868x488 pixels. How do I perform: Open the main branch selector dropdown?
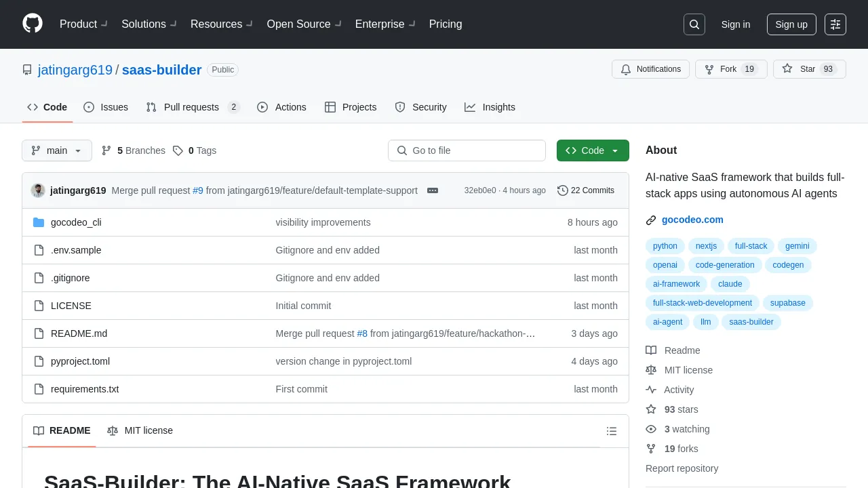click(56, 150)
